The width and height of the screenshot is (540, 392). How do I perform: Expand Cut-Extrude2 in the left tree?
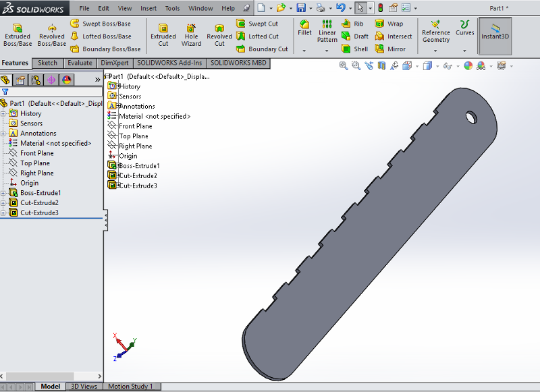point(3,203)
